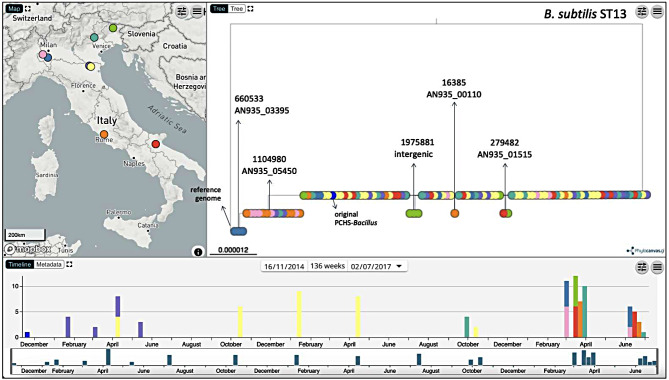Click the 200km map scale bar

[25, 235]
